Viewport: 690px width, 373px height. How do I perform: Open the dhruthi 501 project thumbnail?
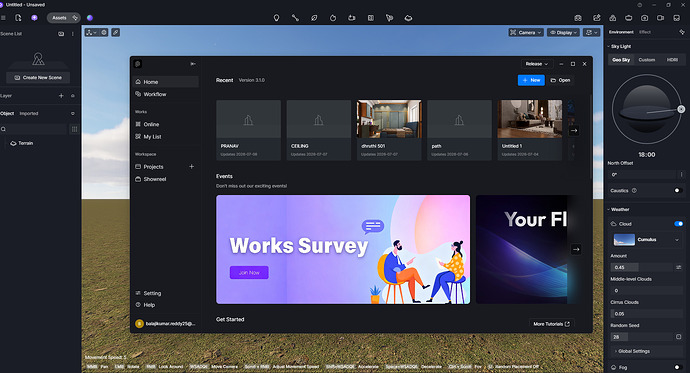[x=389, y=119]
